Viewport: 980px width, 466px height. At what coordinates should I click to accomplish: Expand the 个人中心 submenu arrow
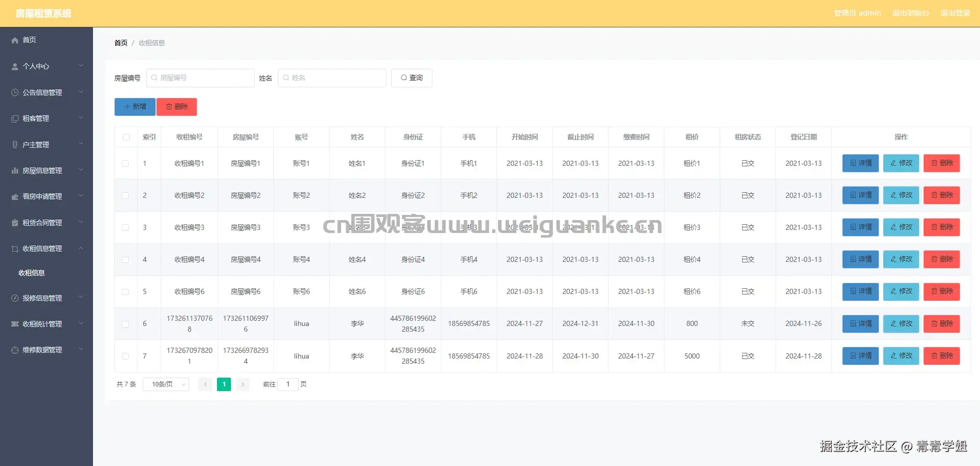coord(81,66)
